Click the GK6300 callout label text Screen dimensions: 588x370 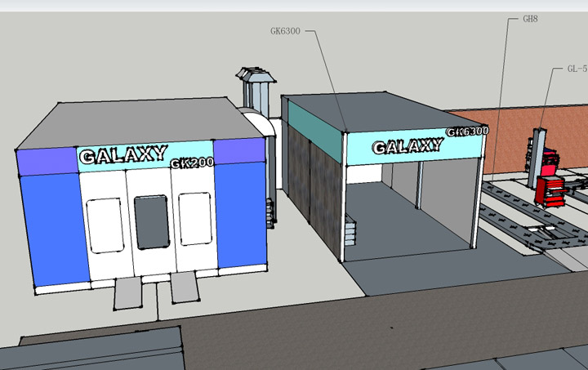(285, 31)
